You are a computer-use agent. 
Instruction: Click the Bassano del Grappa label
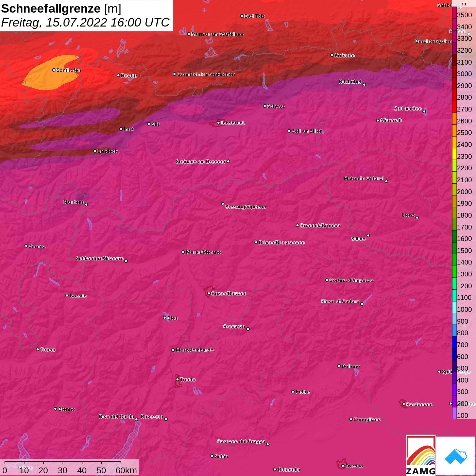click(241, 441)
